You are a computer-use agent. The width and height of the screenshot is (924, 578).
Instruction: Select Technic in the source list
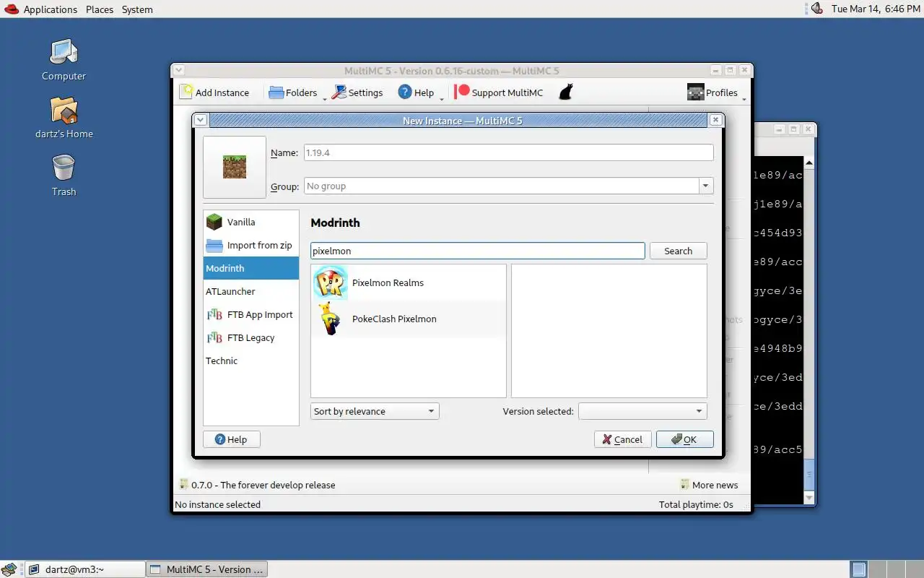(x=251, y=361)
